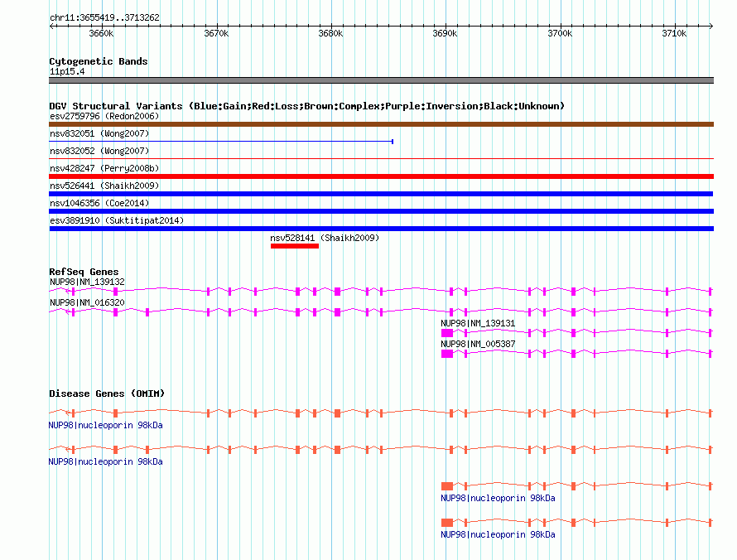
Task: Click the blue esv3891910 Suktitipat2014 bar
Action: 381,229
